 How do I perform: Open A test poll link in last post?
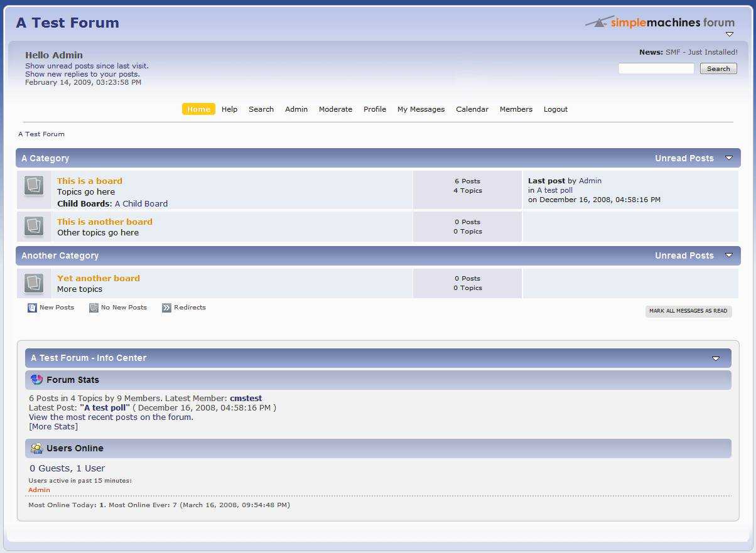point(555,190)
